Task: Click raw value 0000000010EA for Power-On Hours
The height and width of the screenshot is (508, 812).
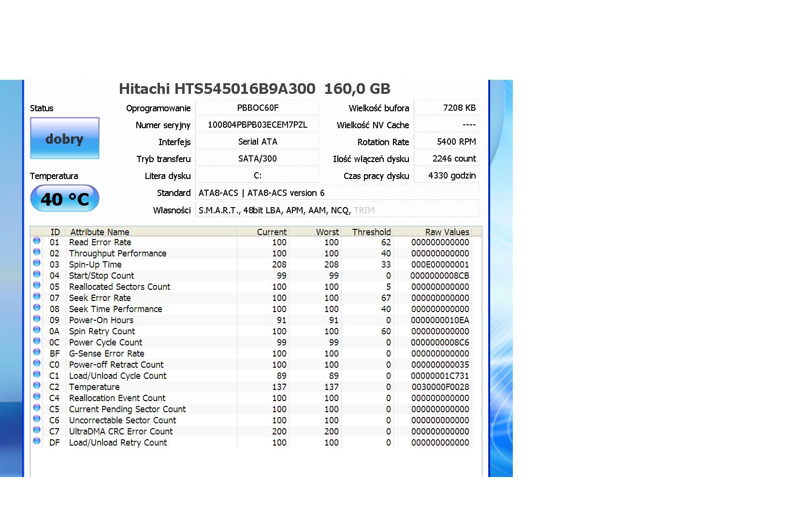Action: [x=440, y=320]
